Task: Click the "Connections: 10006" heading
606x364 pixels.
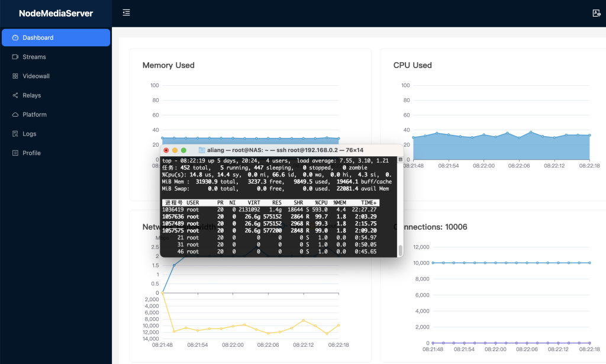Action: click(430, 227)
